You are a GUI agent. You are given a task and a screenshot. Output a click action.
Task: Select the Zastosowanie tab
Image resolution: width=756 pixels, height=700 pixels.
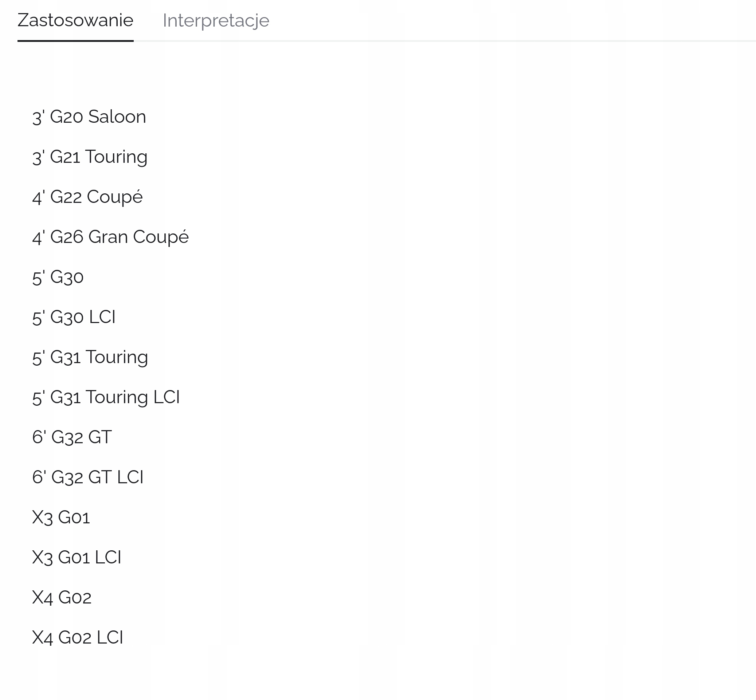tap(75, 20)
